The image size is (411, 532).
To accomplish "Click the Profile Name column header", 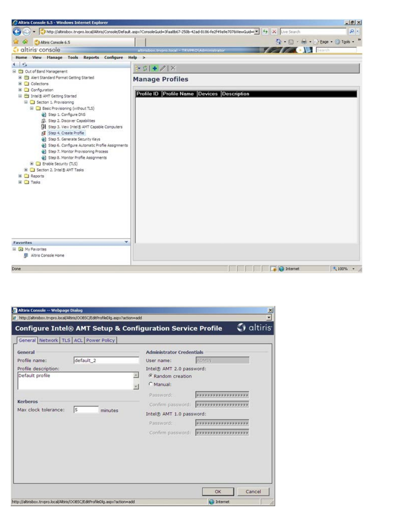I will click(x=178, y=94).
